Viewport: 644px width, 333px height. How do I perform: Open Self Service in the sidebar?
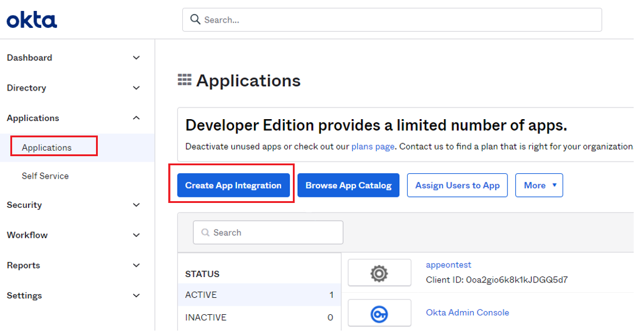[x=45, y=176]
